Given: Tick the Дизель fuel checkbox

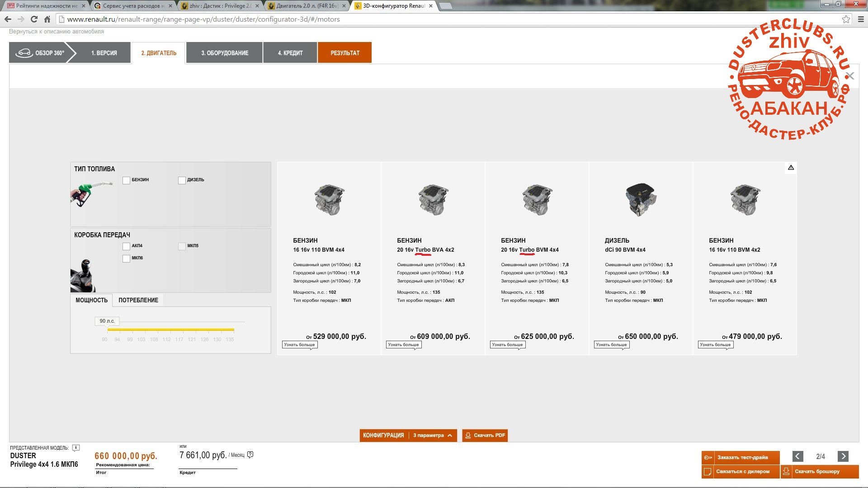Looking at the screenshot, I should click(x=182, y=180).
